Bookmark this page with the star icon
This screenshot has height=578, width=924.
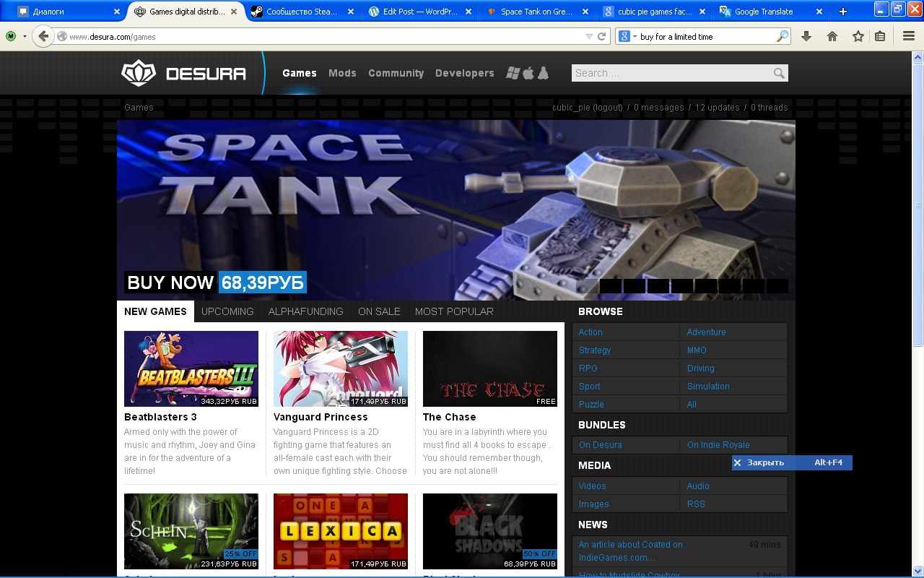coord(858,36)
